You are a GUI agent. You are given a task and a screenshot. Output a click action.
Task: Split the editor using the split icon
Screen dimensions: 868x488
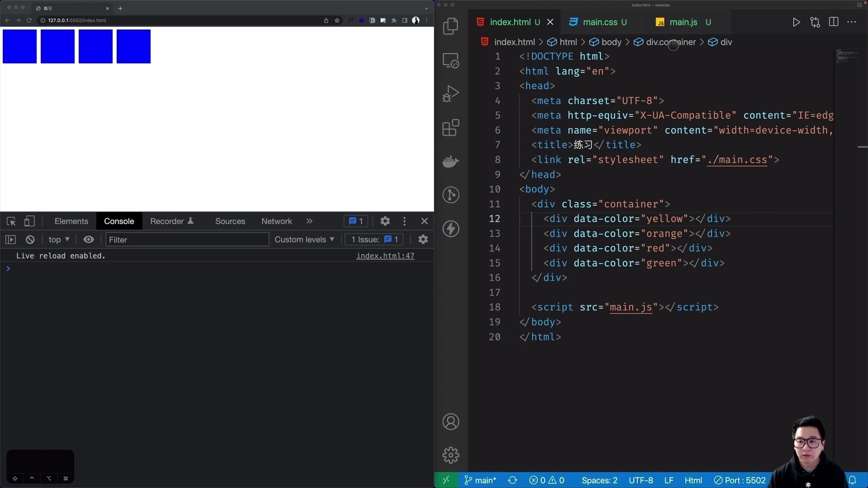coord(834,22)
